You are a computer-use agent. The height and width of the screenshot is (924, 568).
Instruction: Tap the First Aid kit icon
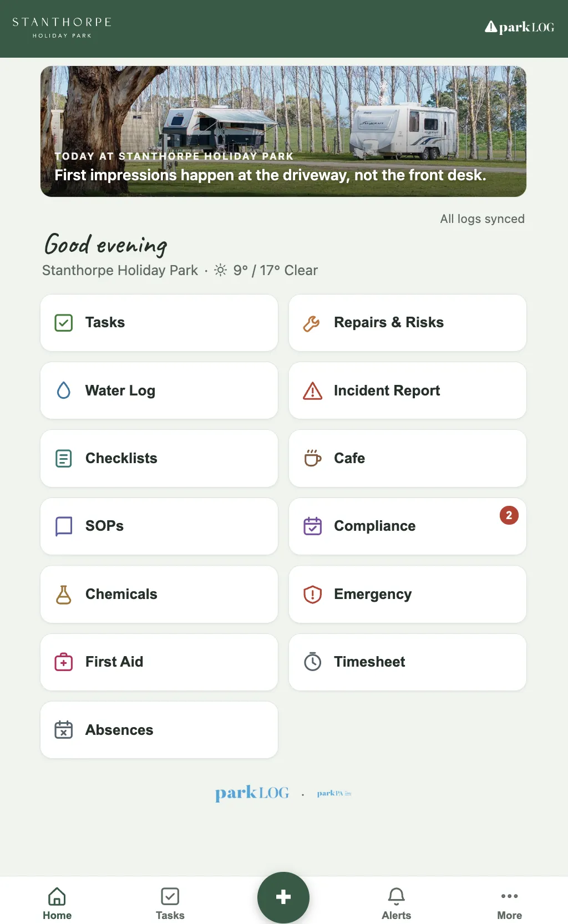64,662
